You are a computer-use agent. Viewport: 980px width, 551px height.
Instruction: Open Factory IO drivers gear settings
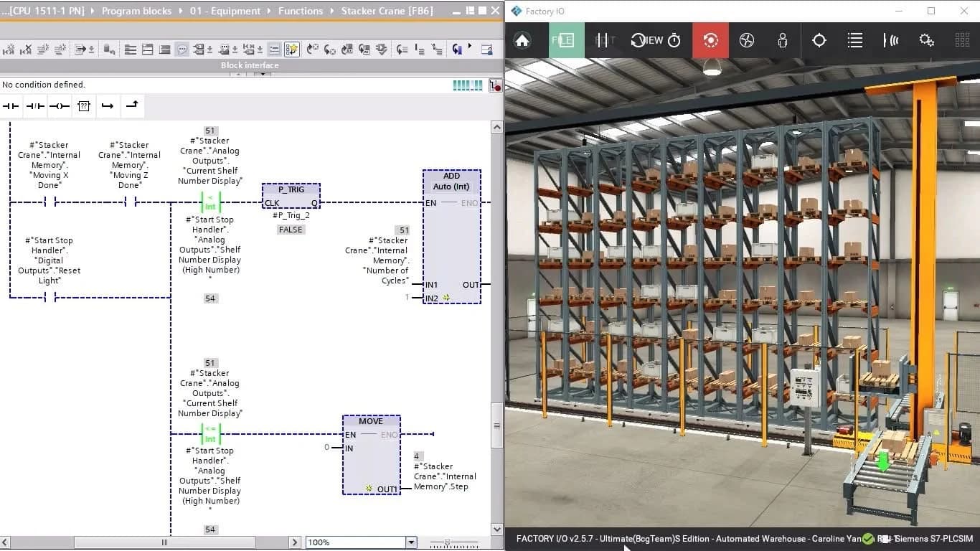[926, 40]
